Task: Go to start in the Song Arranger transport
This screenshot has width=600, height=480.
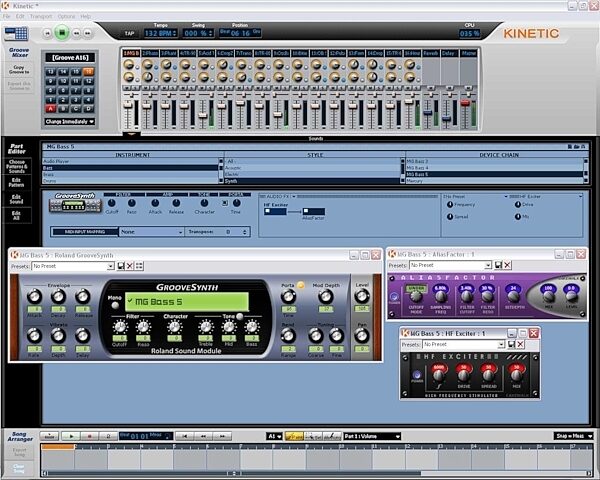Action: 185,436
